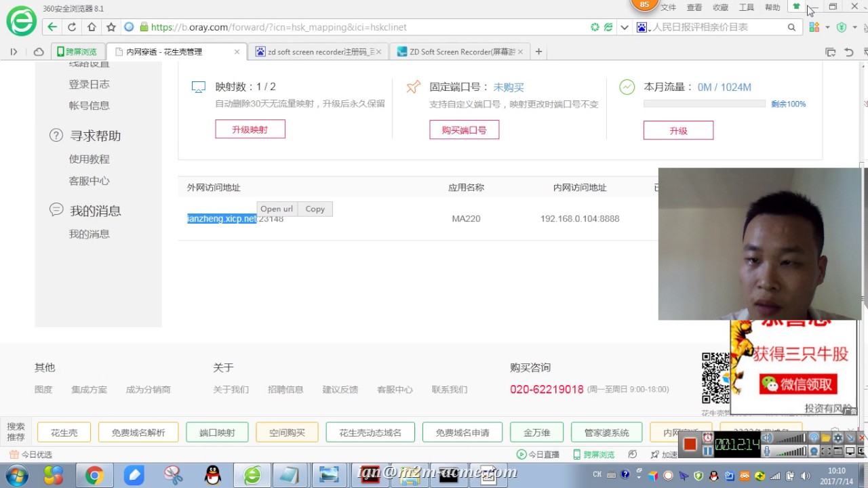Stop recording with the red square button
868x488 pixels.
690,445
